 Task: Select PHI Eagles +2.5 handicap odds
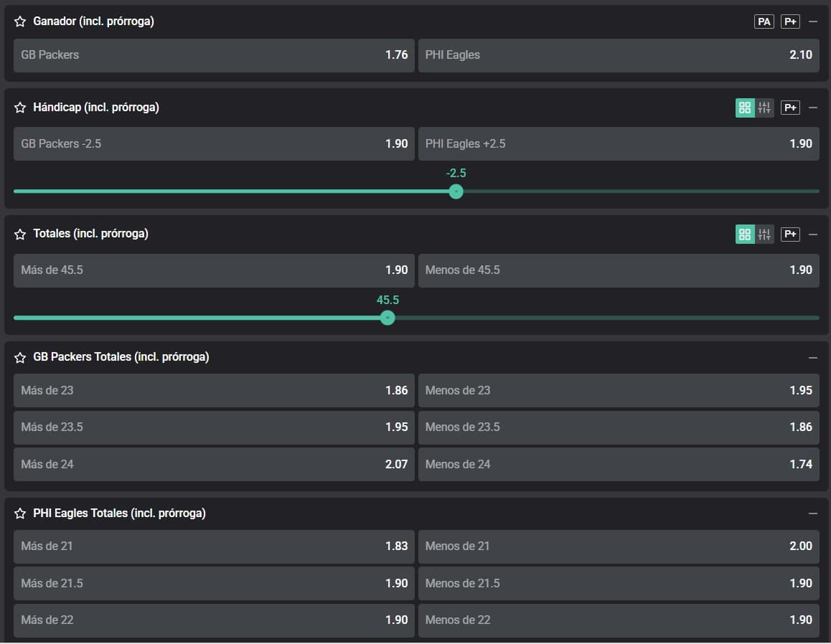[x=618, y=144]
